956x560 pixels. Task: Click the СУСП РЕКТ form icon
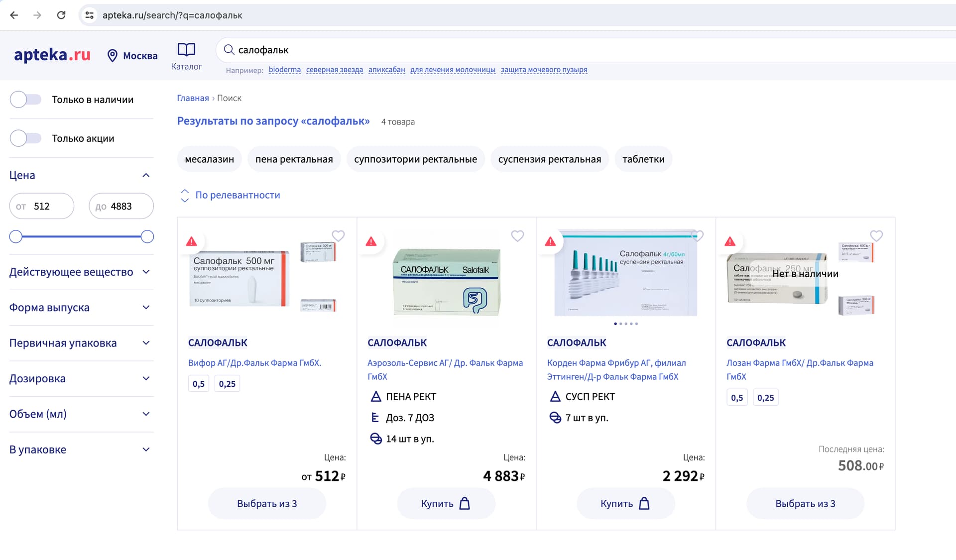555,397
